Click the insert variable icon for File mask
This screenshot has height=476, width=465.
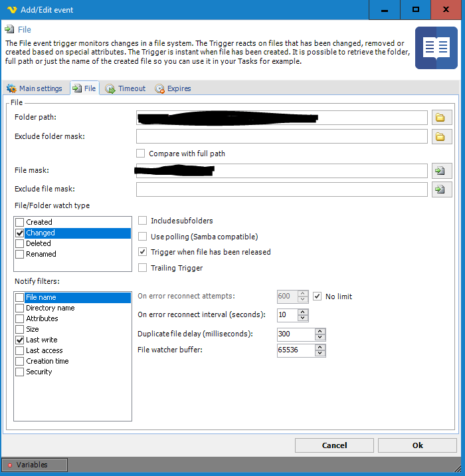(x=439, y=171)
